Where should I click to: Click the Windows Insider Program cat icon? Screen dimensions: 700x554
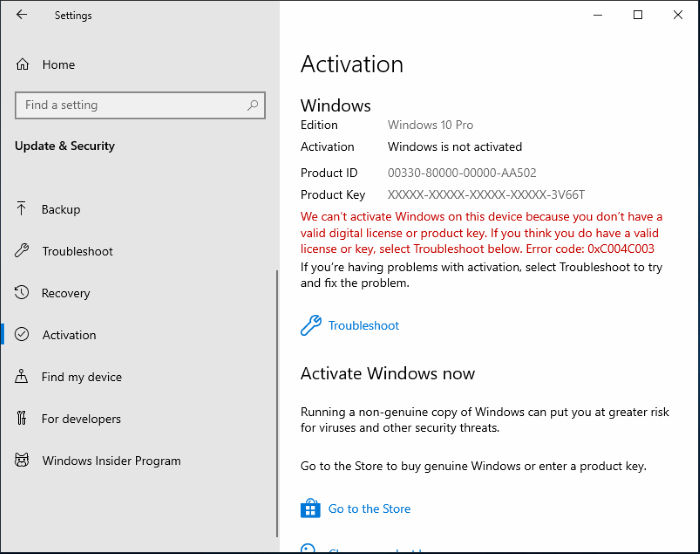[x=22, y=460]
